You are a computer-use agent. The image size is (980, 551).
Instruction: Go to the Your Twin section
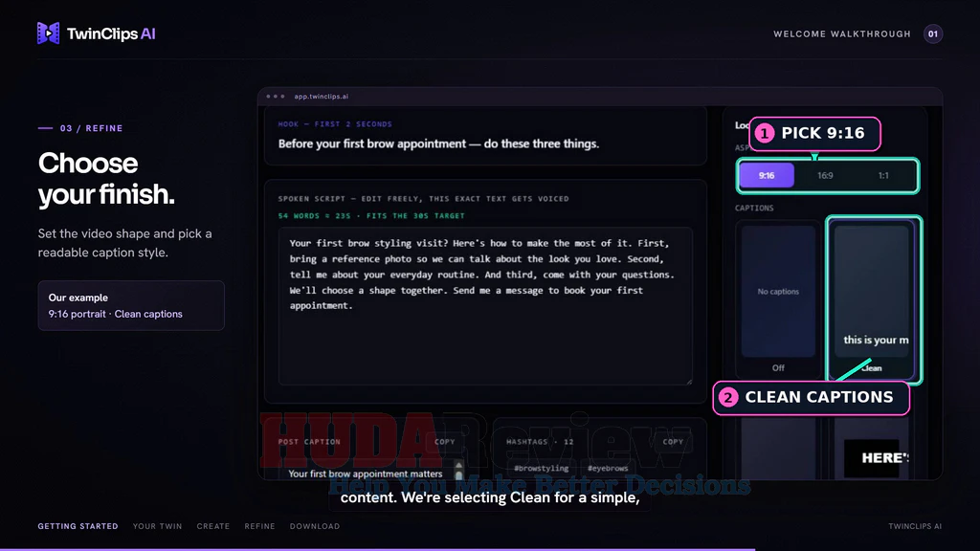pos(158,526)
